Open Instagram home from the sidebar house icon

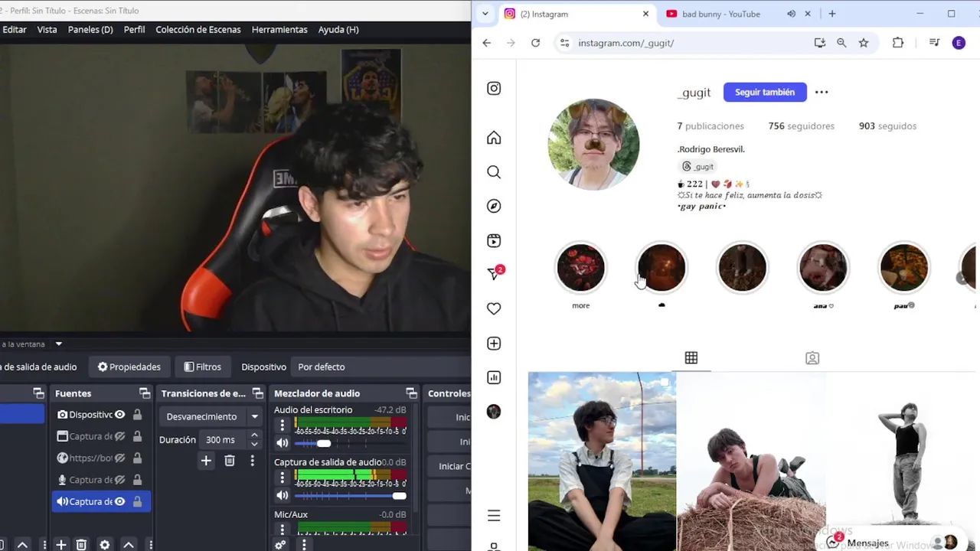[494, 138]
